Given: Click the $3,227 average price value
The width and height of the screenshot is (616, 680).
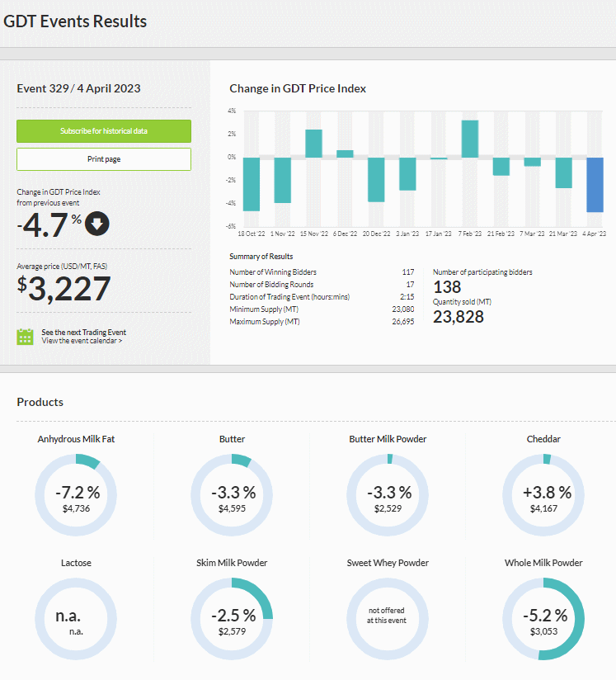Looking at the screenshot, I should pyautogui.click(x=63, y=288).
